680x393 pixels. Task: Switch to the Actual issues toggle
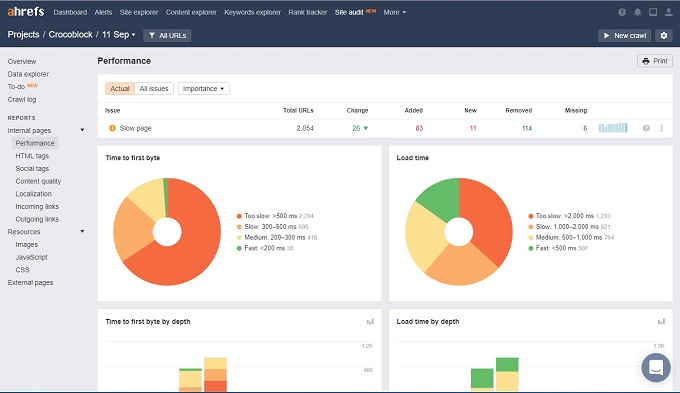tap(120, 88)
